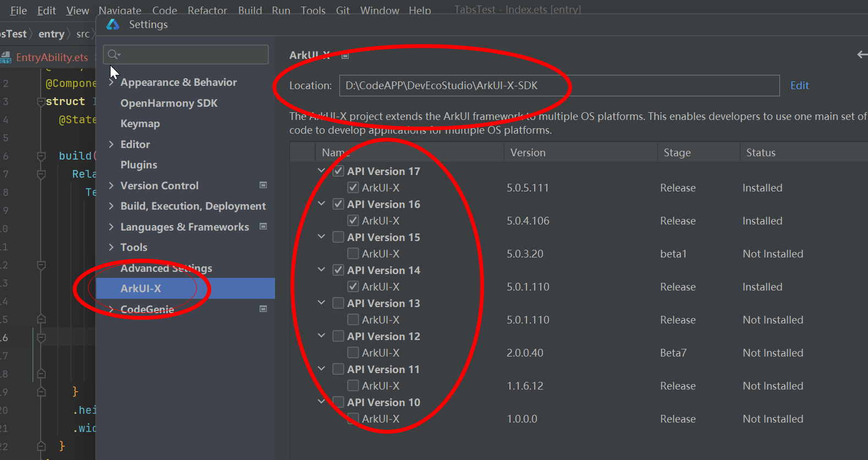Open the View menu

pyautogui.click(x=78, y=10)
